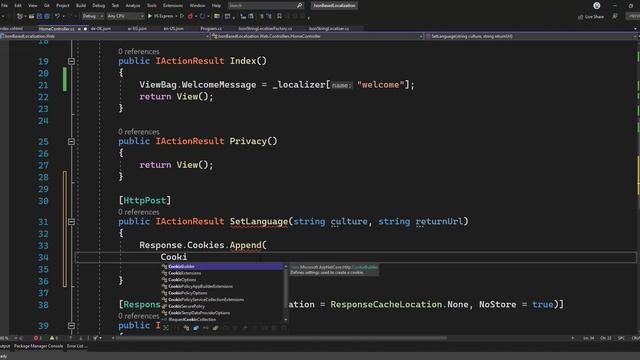
Task: Open the Package Manager Console tab
Action: [38, 346]
